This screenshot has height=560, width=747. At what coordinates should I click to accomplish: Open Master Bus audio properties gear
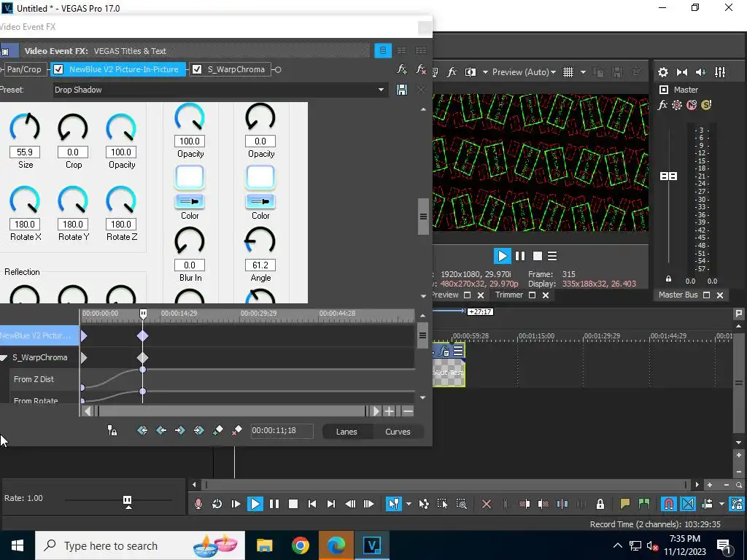(x=662, y=72)
